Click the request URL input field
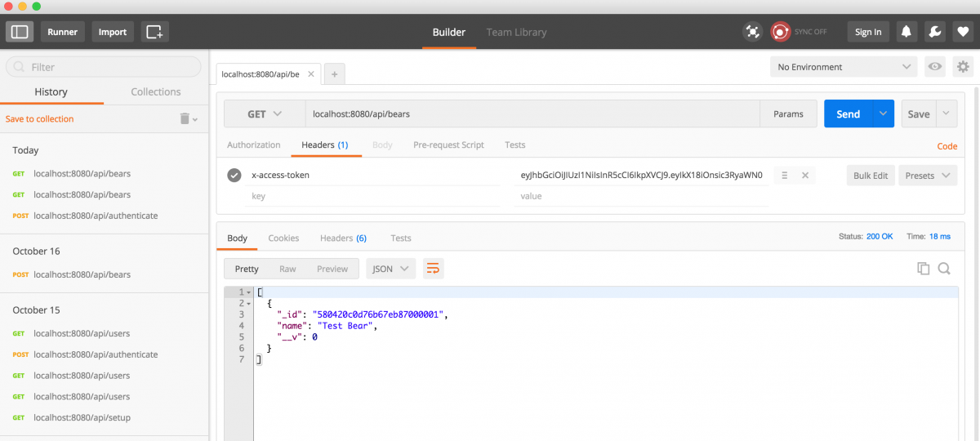This screenshot has width=980, height=441. pyautogui.click(x=531, y=114)
